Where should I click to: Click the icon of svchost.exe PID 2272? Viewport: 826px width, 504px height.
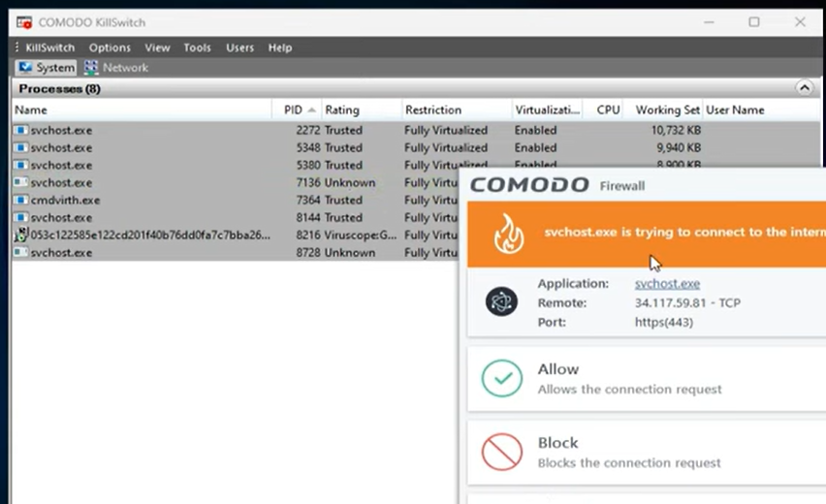[20, 130]
